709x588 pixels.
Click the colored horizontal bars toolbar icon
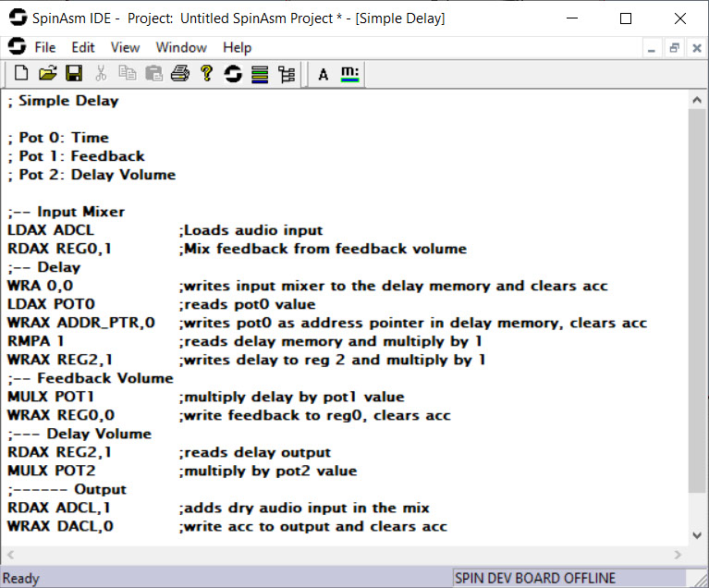(x=260, y=74)
